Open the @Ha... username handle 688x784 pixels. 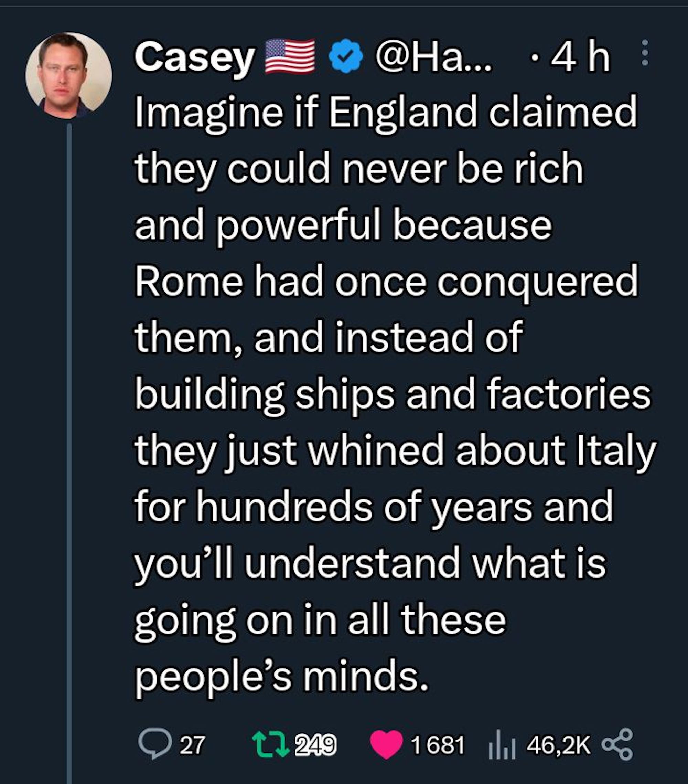tap(433, 57)
